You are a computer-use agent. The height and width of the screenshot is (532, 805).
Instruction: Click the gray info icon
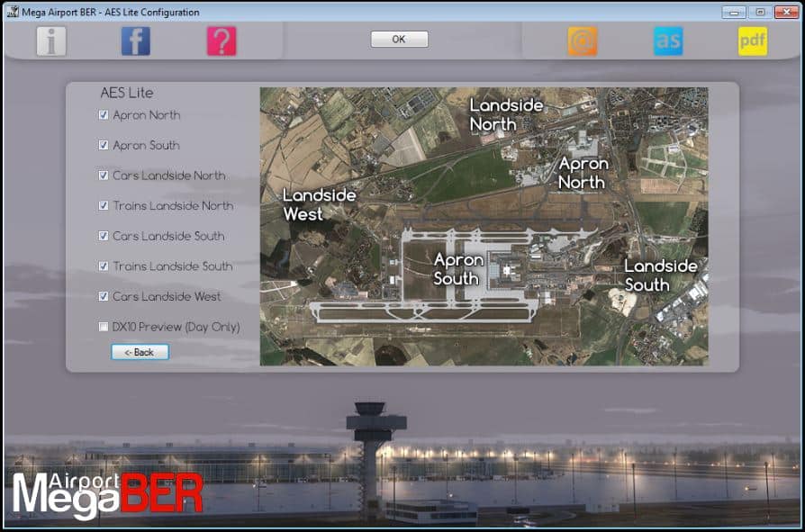pyautogui.click(x=51, y=41)
